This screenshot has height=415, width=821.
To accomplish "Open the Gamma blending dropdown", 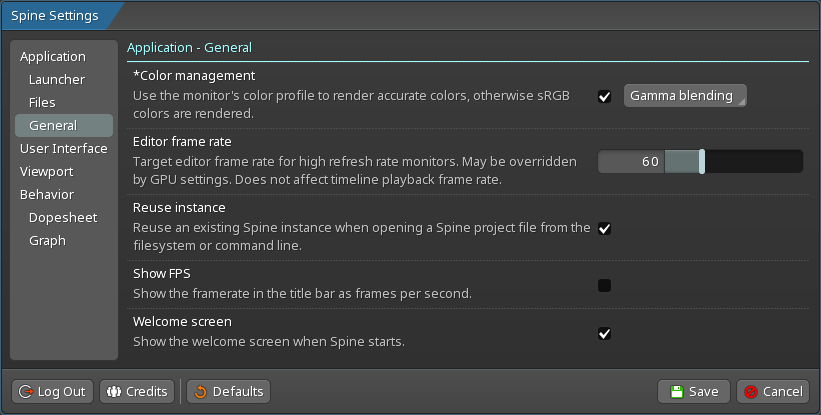I will 685,96.
